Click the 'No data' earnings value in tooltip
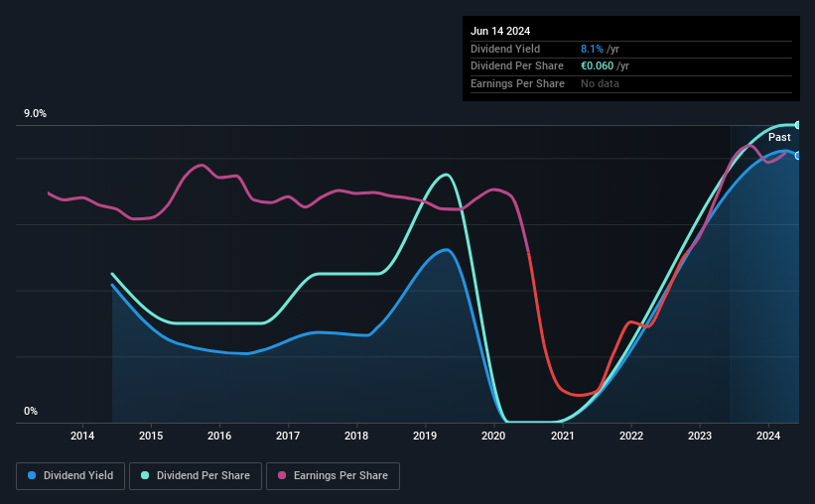The width and height of the screenshot is (815, 504). click(x=600, y=83)
